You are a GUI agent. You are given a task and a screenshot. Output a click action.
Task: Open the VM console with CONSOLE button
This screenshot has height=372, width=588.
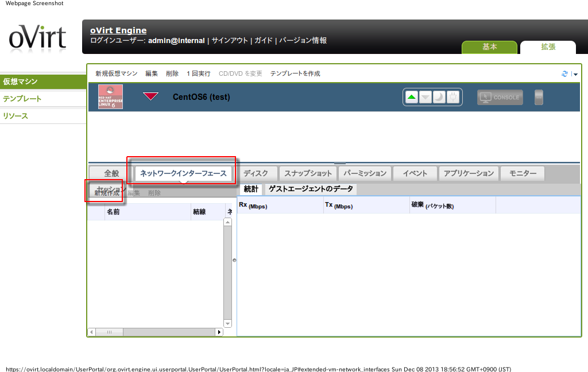click(500, 97)
